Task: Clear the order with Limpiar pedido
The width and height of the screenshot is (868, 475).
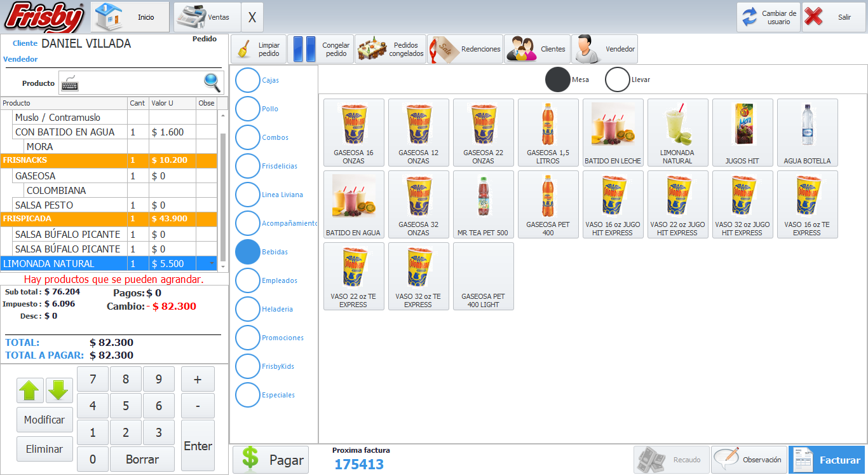Action: click(258, 49)
